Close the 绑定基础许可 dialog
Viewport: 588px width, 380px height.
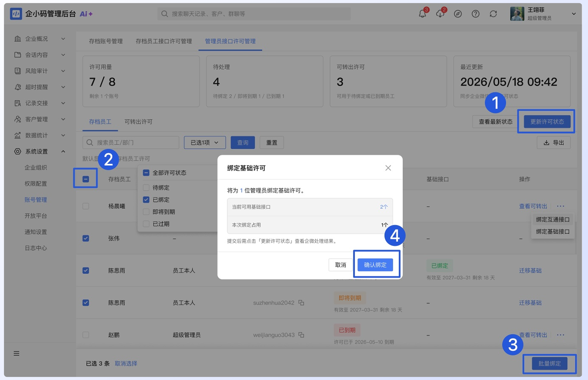pyautogui.click(x=388, y=168)
